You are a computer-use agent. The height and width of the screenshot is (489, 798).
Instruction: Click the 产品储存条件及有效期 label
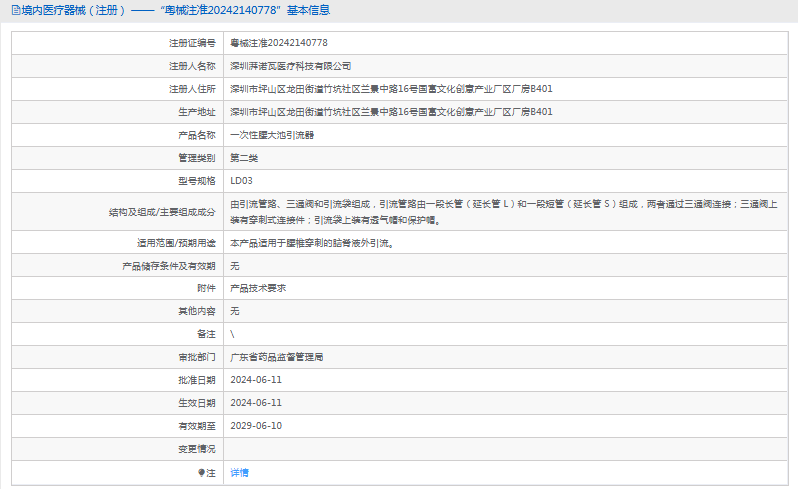coord(169,266)
